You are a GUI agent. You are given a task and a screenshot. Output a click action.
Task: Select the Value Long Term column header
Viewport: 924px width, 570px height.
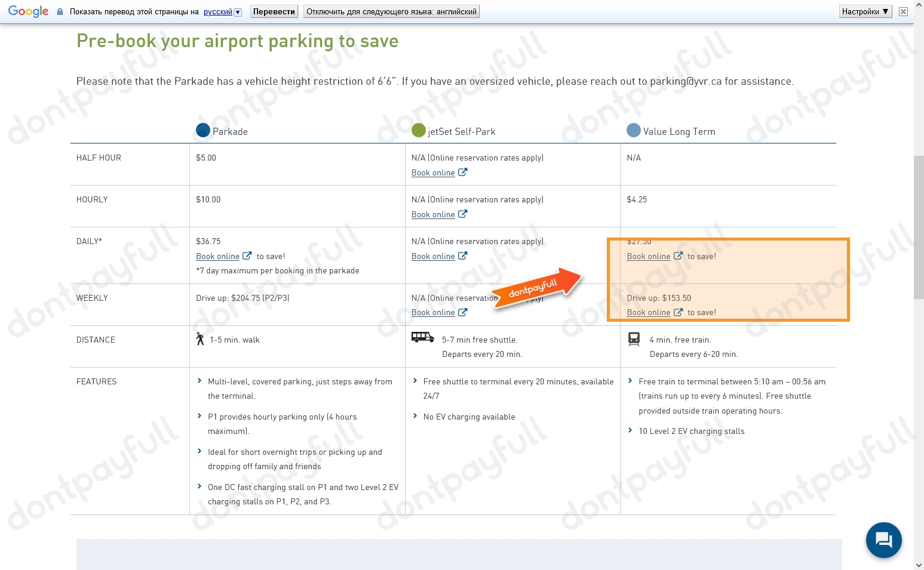point(679,131)
